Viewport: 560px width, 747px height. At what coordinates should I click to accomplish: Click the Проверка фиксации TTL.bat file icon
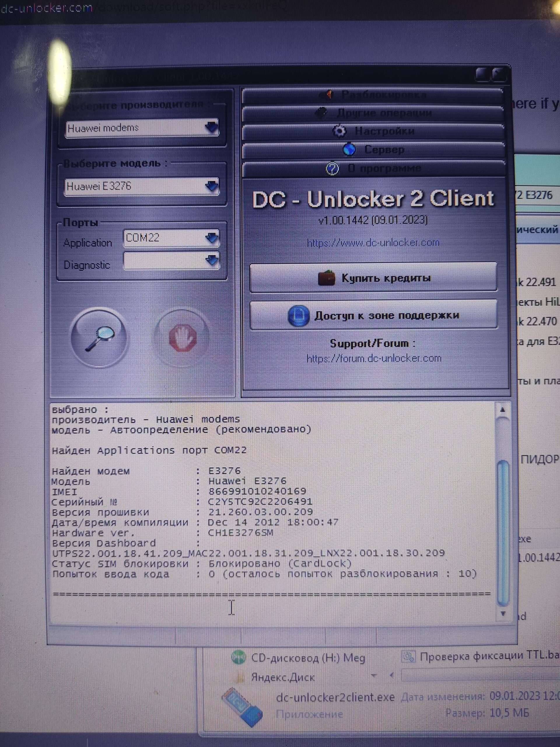pos(408,657)
